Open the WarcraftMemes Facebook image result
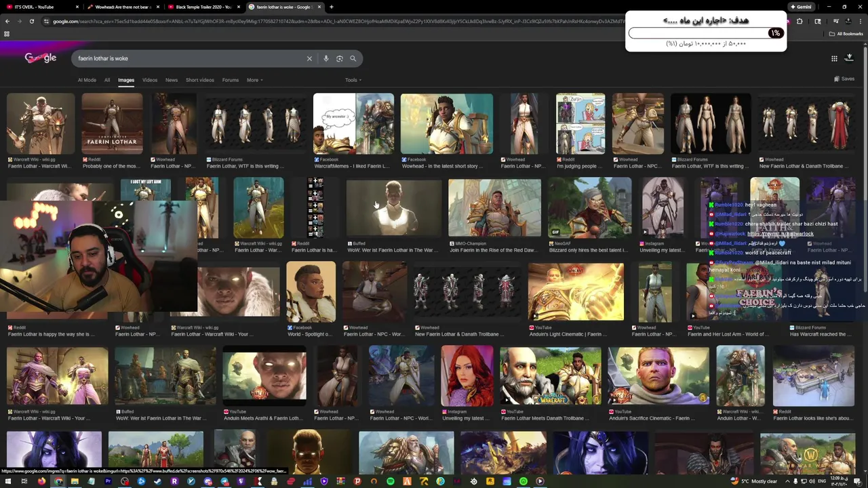The width and height of the screenshot is (868, 488). (353, 124)
